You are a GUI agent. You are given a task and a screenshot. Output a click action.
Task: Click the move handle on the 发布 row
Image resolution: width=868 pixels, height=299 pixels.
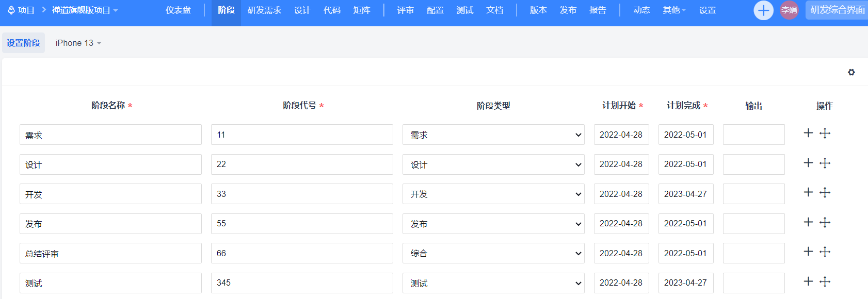pyautogui.click(x=825, y=223)
